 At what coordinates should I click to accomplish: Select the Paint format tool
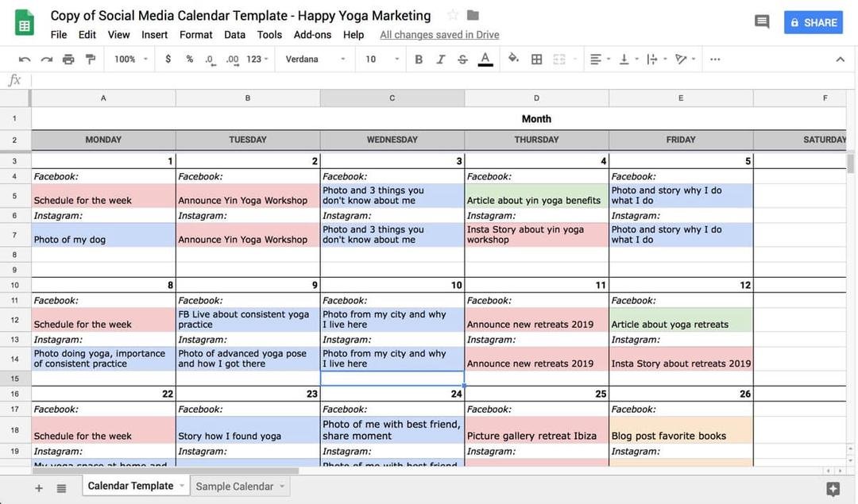[x=90, y=60]
